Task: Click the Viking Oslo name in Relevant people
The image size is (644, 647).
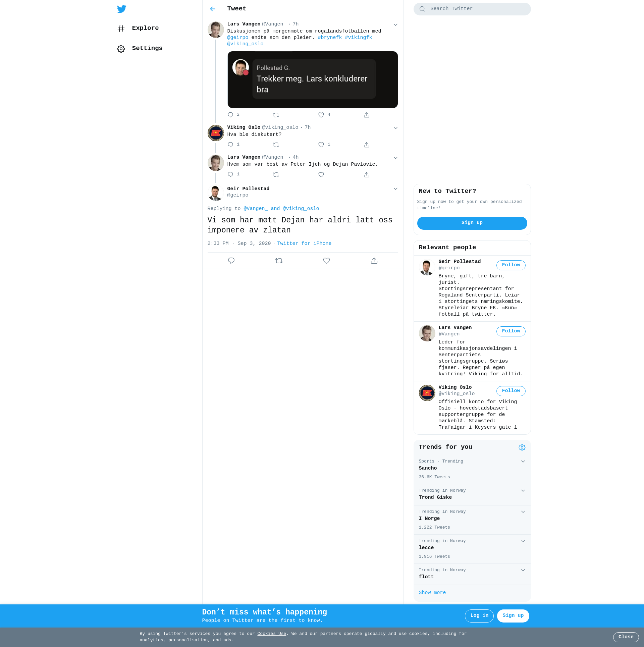Action: 455,387
